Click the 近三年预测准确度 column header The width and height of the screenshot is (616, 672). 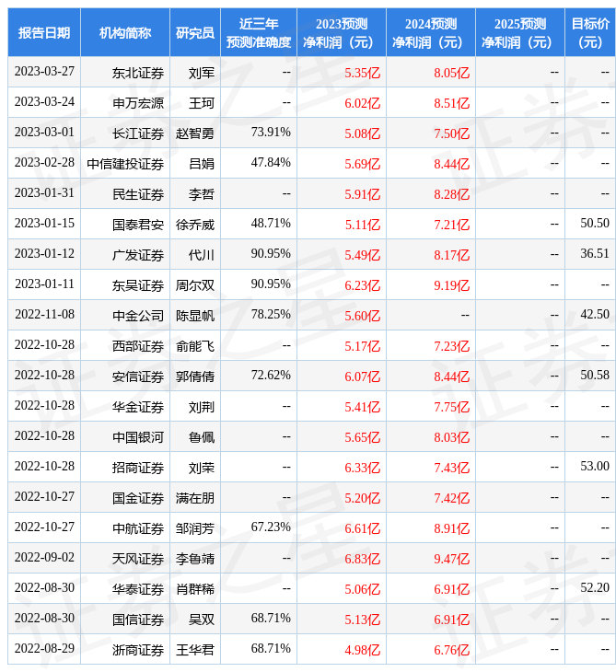click(259, 32)
